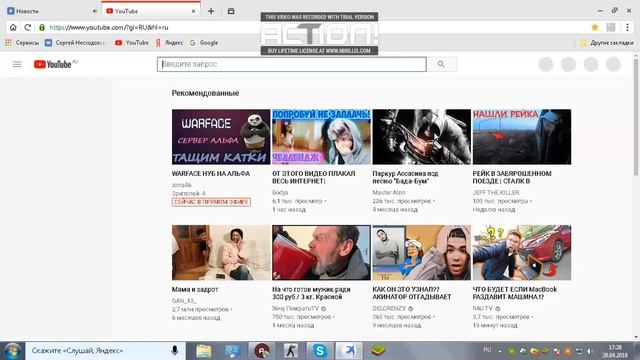Open the WARFACE Сервер Альфа thumbnail
The width and height of the screenshot is (640, 360).
pyautogui.click(x=221, y=137)
